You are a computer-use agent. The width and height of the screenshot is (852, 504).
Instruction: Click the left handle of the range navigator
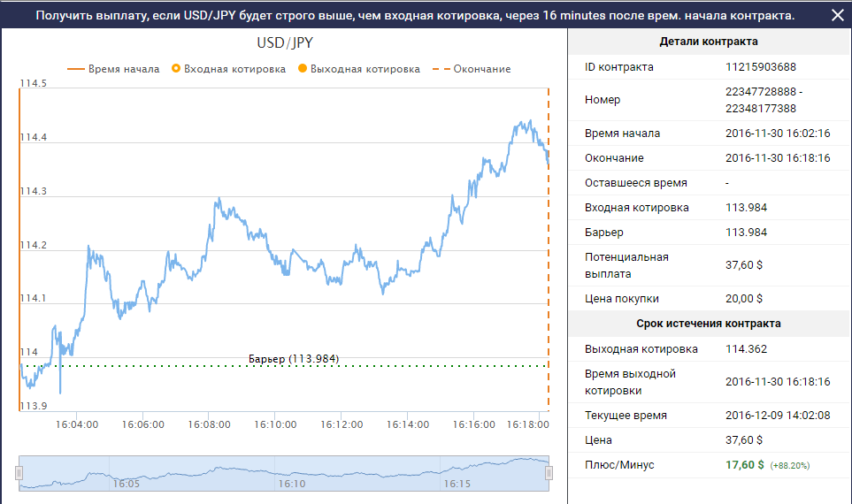(x=19, y=473)
